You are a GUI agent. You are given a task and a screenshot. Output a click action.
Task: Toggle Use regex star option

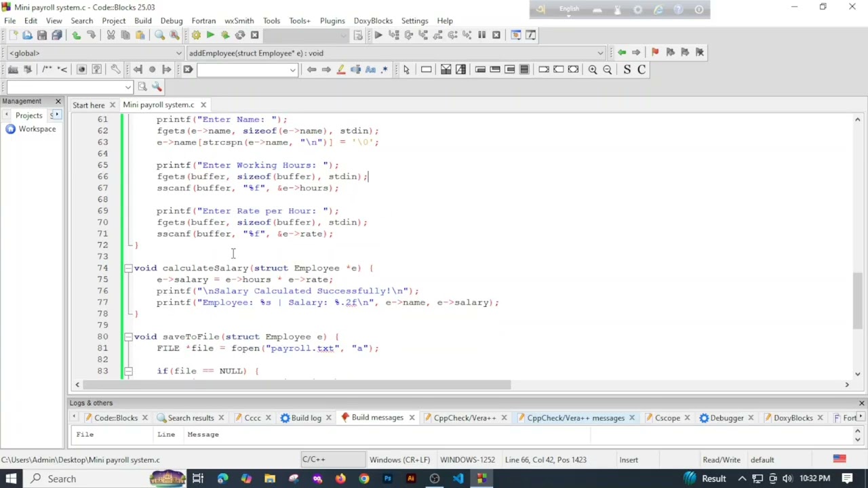384,69
